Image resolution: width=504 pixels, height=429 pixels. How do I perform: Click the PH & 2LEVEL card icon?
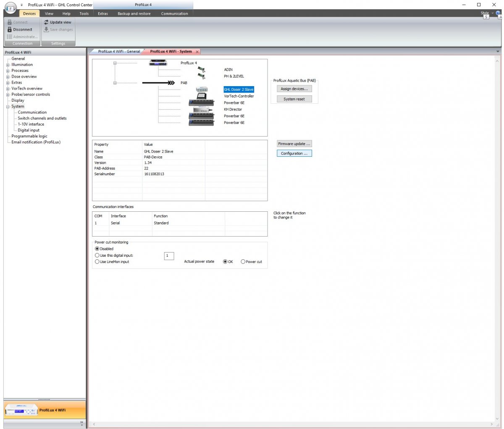click(x=202, y=76)
